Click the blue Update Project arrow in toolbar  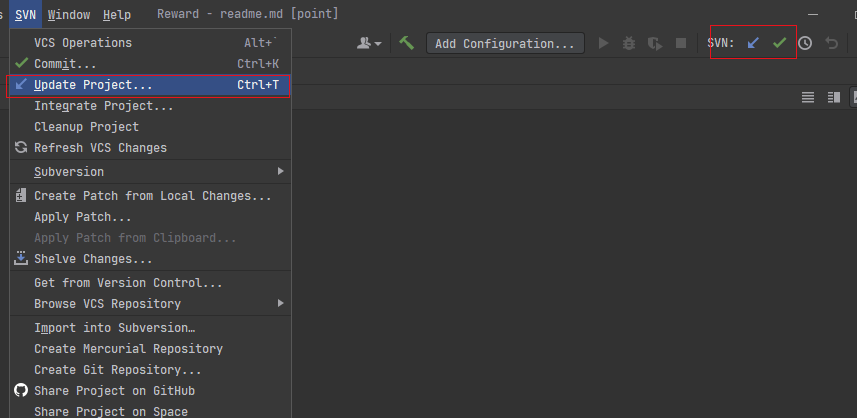[753, 43]
